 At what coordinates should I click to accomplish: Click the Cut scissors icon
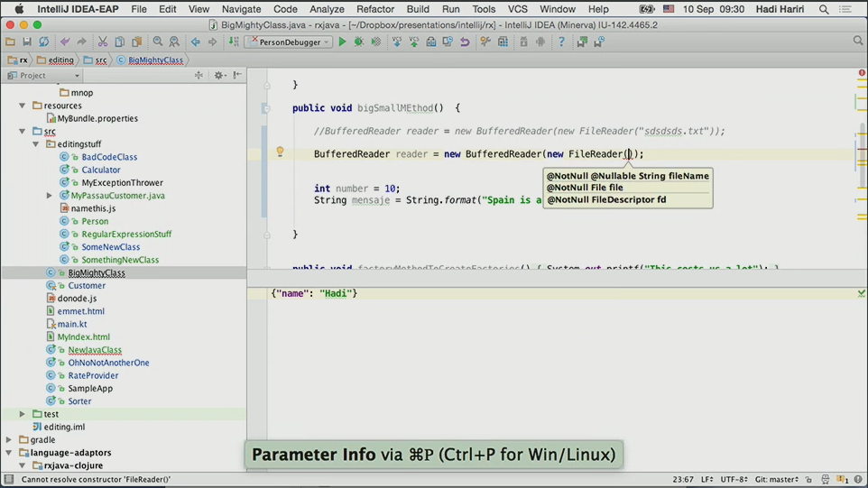pyautogui.click(x=103, y=41)
